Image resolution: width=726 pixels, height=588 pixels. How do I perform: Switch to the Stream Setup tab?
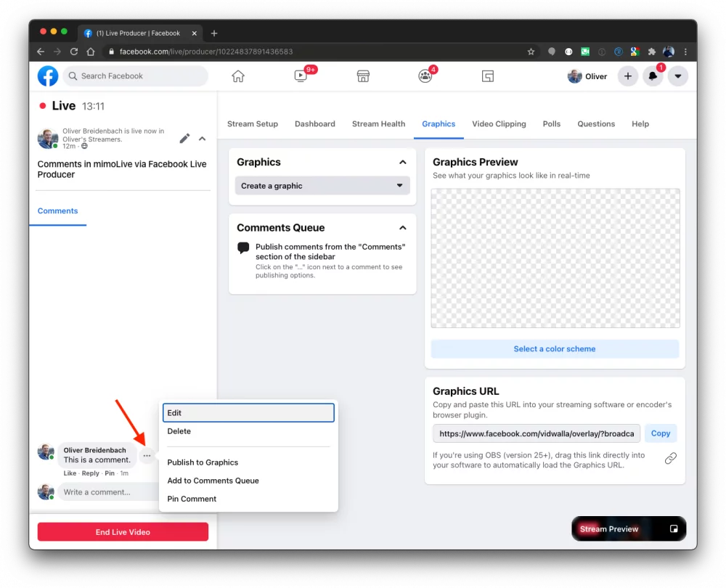pos(253,123)
